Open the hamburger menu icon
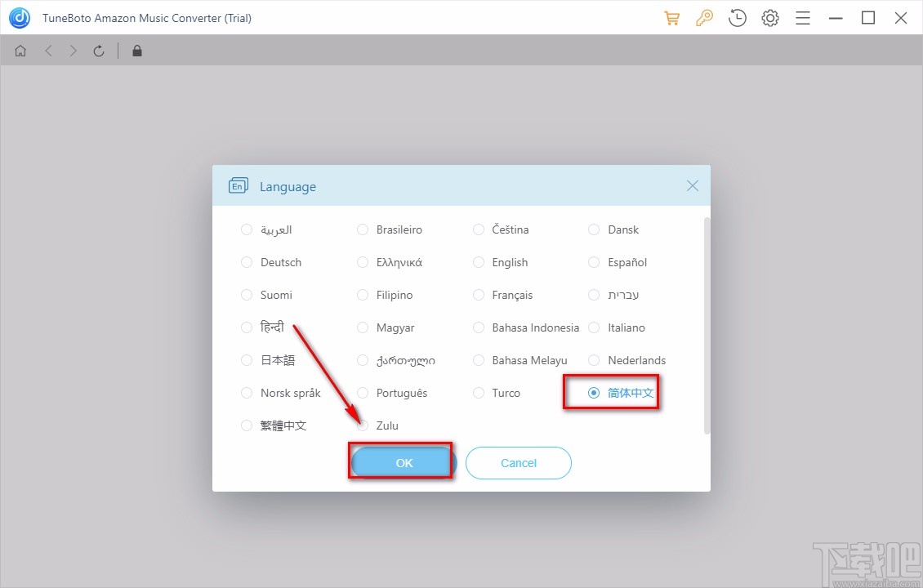 pyautogui.click(x=803, y=18)
